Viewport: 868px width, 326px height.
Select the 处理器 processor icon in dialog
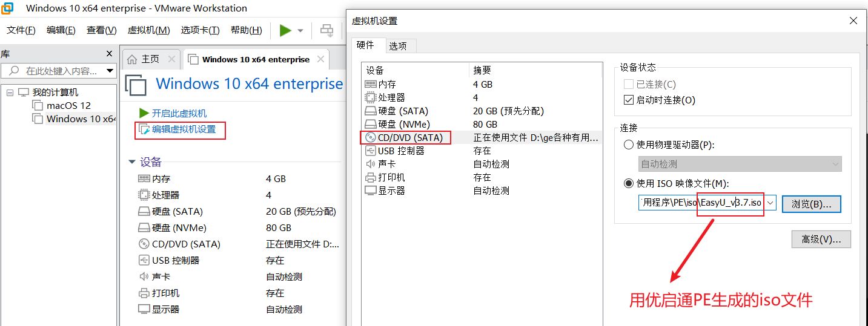point(370,97)
